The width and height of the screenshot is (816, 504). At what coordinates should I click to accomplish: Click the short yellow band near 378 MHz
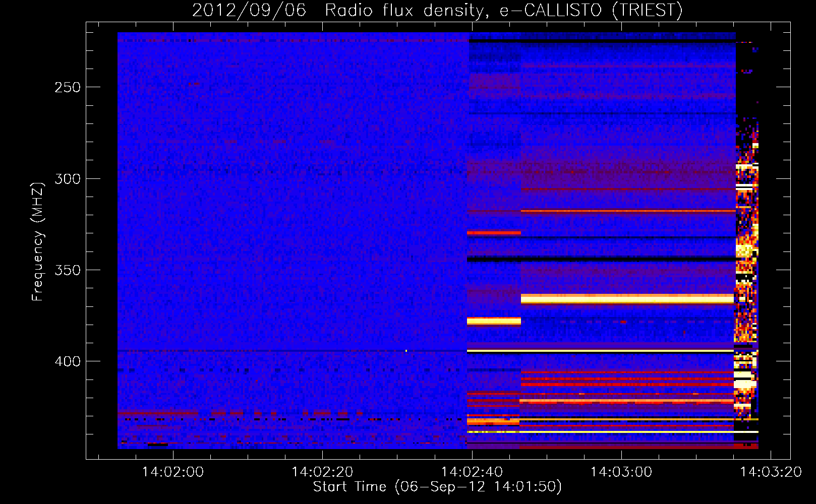coord(494,321)
